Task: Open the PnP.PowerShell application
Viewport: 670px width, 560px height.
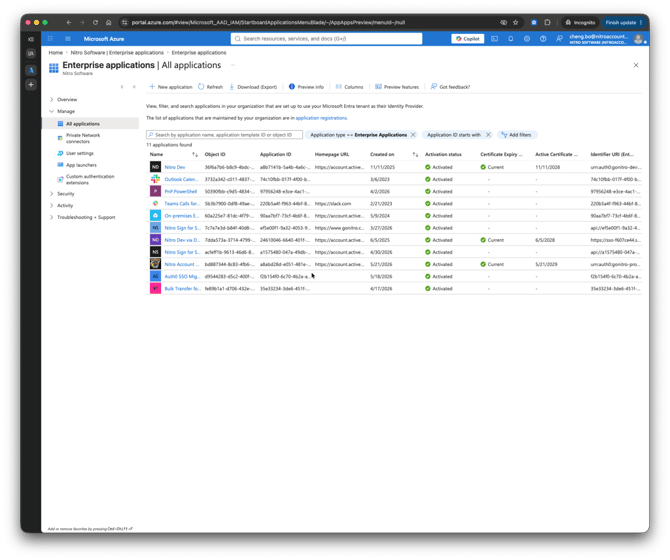Action: click(181, 192)
